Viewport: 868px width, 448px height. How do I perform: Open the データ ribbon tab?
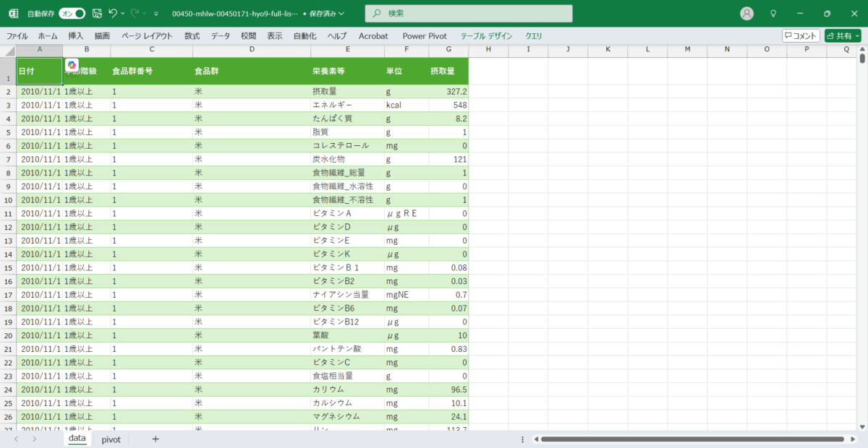(x=221, y=35)
